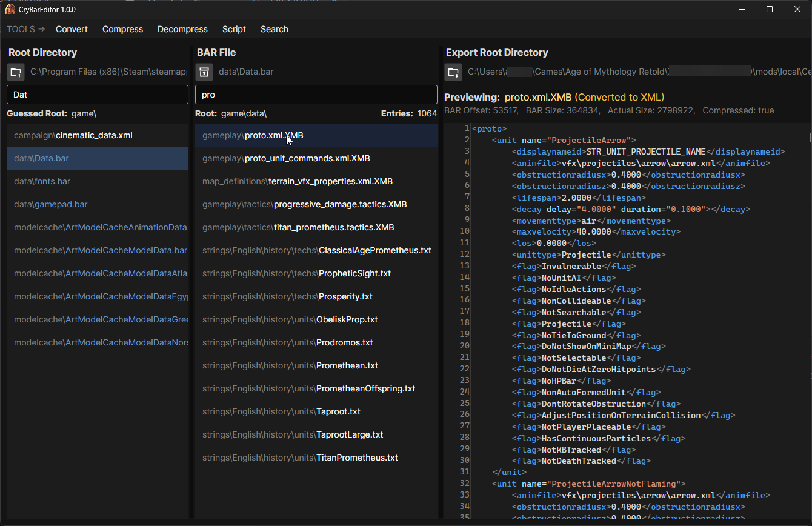Click the CryBarEditor app icon in title bar
Image resolution: width=812 pixels, height=526 pixels.
click(10, 9)
